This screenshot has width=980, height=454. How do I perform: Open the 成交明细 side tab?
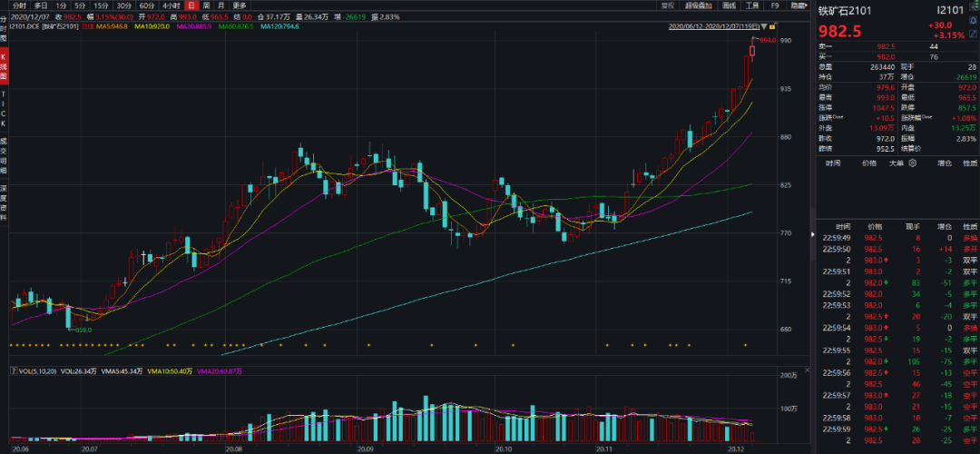(4, 156)
